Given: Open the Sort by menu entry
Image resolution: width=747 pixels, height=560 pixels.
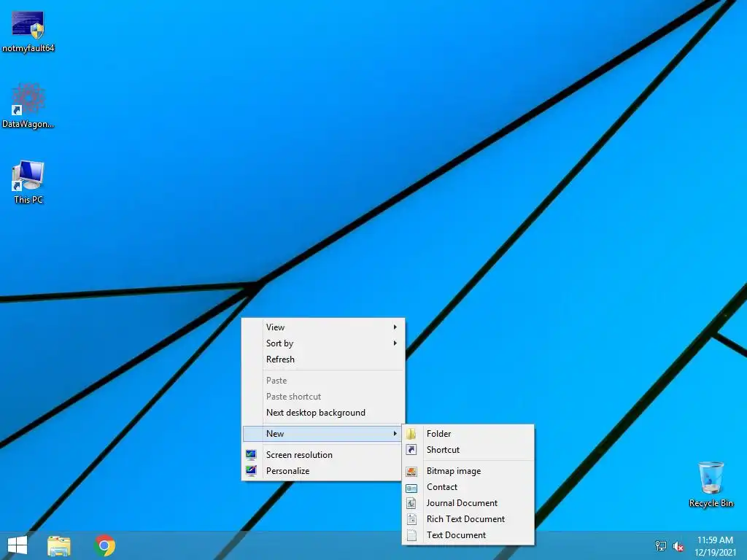Looking at the screenshot, I should pyautogui.click(x=323, y=343).
